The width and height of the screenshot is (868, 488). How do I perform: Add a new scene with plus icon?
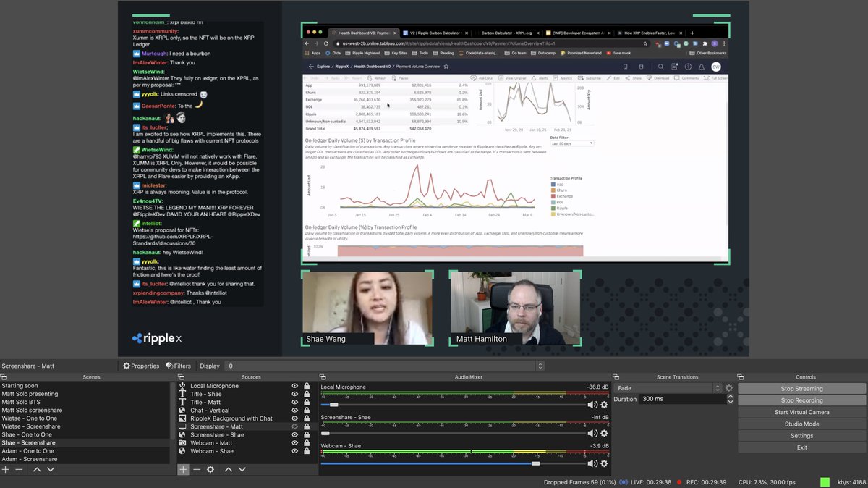[6, 469]
